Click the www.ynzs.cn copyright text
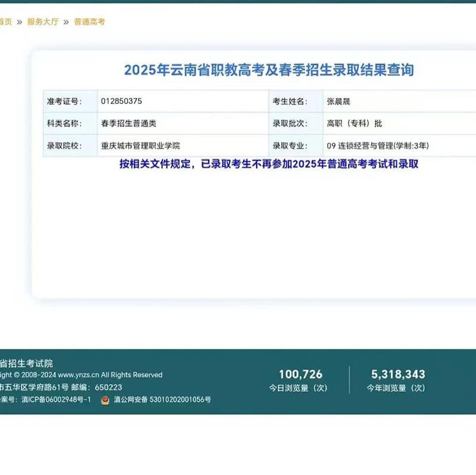 (x=80, y=375)
